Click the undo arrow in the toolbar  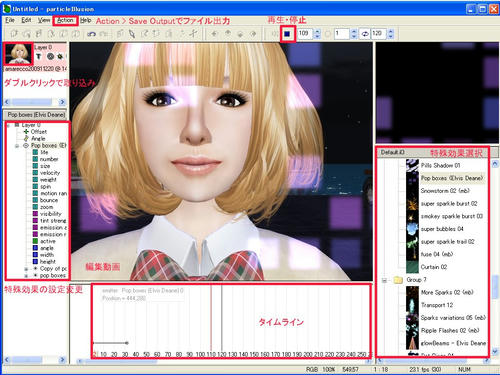91,34
